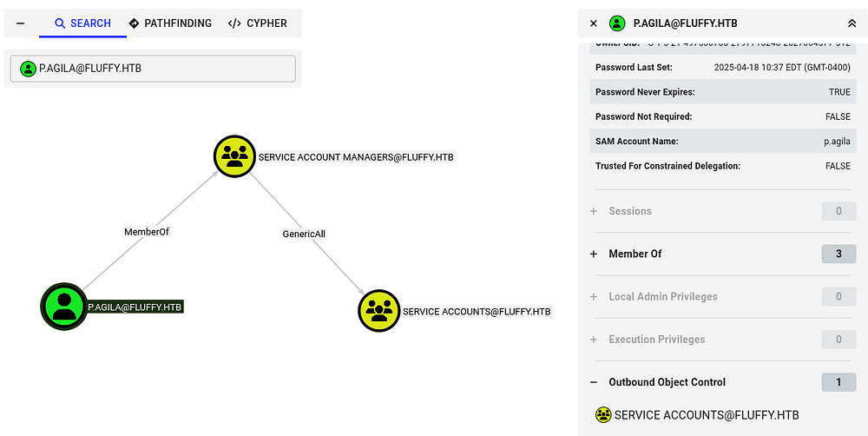Screen dimensions: 868x436
Task: Click the user icon in the search field
Action: coord(29,69)
